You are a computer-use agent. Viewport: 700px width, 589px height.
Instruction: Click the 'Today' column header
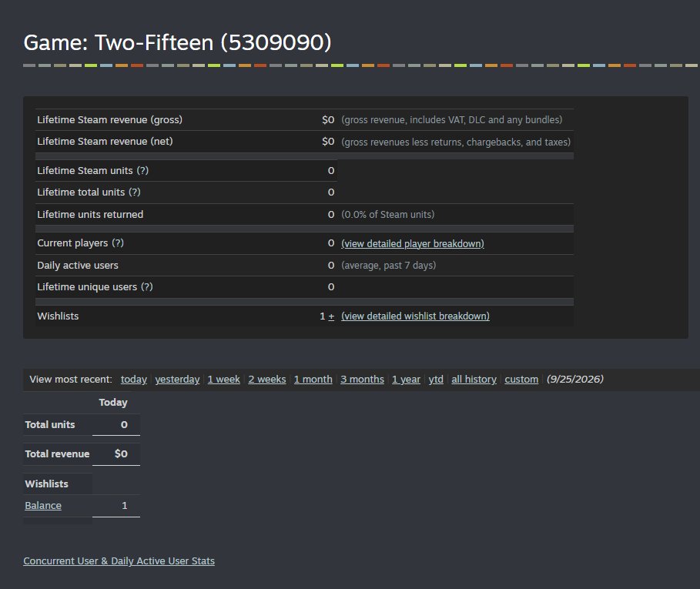pos(113,403)
